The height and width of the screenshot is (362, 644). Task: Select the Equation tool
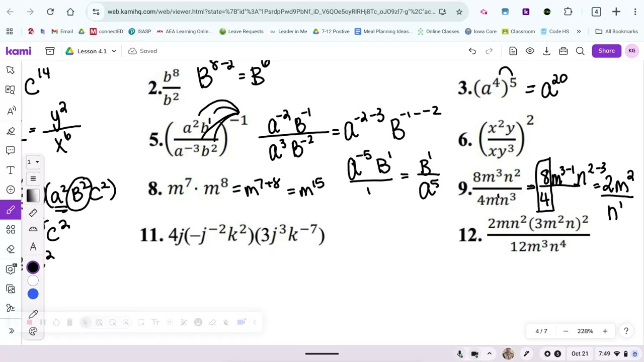coord(11,190)
